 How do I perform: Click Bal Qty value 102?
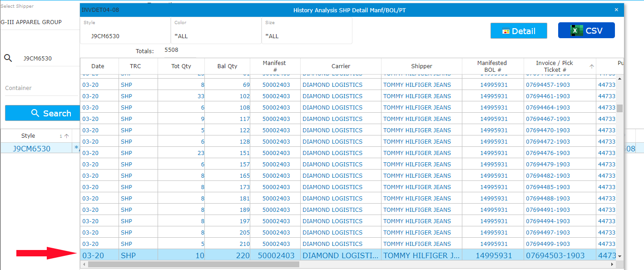[x=244, y=96]
